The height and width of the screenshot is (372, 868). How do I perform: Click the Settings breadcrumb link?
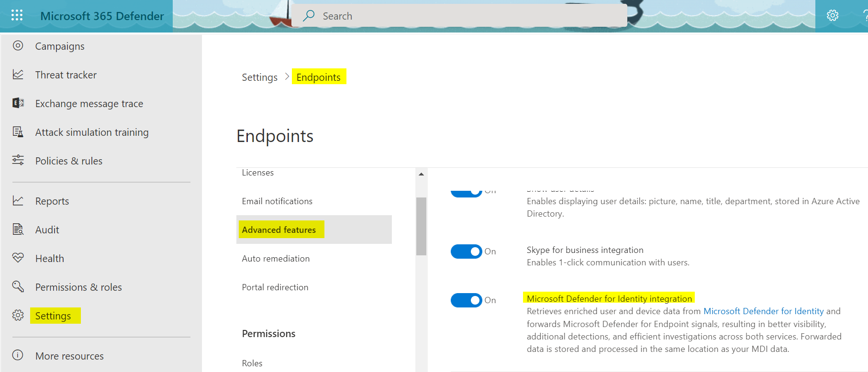[259, 77]
